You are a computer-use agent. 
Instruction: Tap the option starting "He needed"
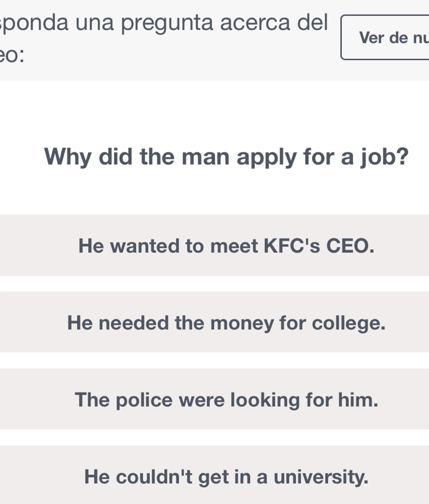click(226, 322)
